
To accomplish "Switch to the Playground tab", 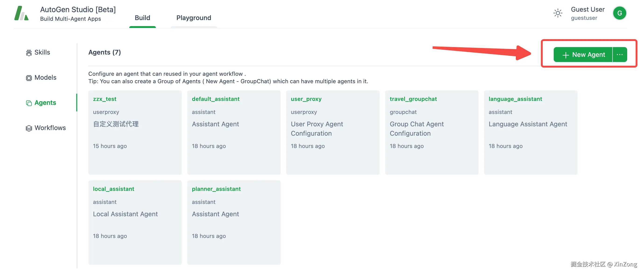I will point(193,18).
